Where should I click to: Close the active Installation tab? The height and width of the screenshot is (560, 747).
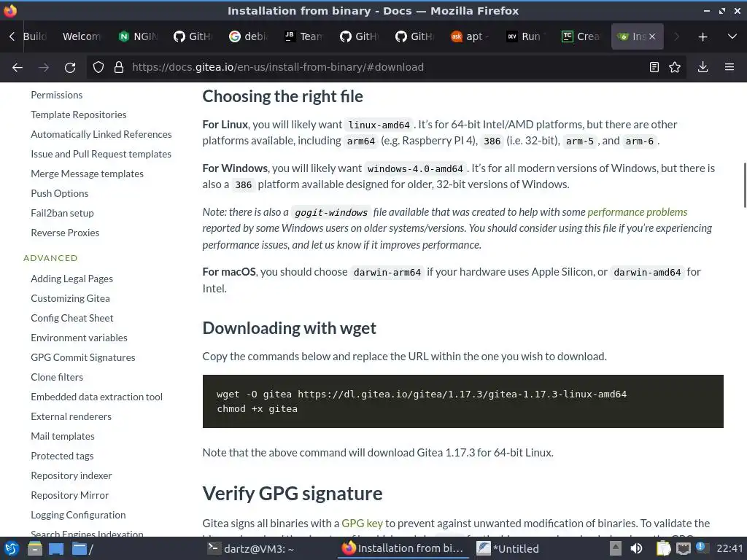click(x=652, y=36)
